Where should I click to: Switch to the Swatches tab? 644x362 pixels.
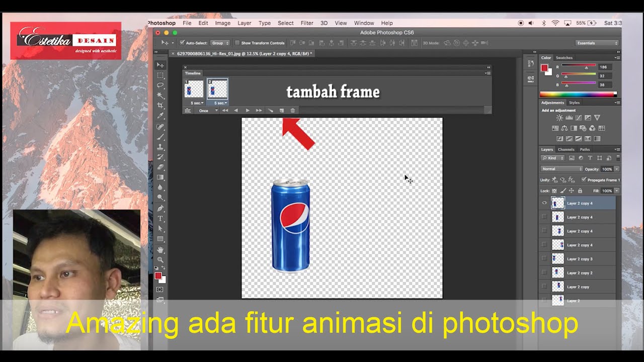point(564,58)
